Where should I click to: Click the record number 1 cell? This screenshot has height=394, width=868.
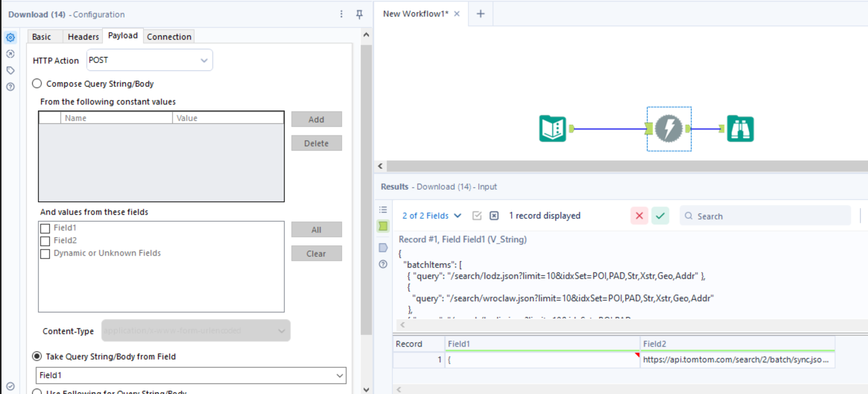(419, 360)
